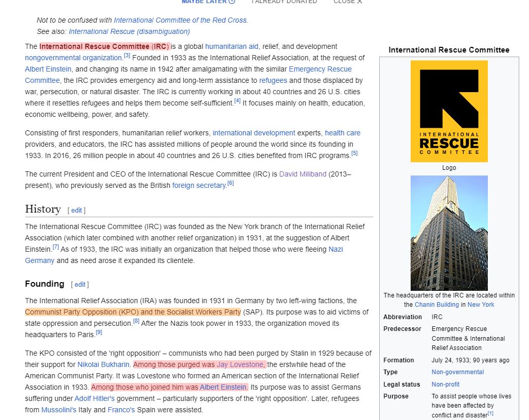Open the Jay Lovestone highlighted link

click(x=240, y=364)
